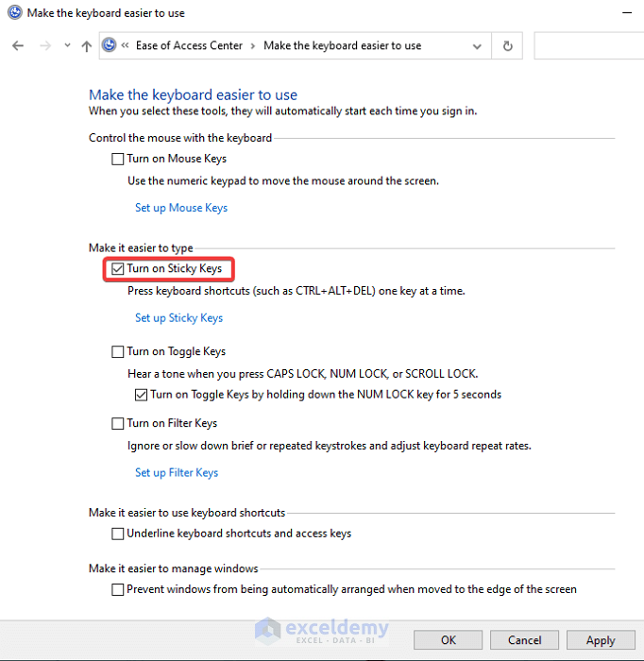Check Prevent windows from being automatically arranged
The height and width of the screenshot is (661, 644).
(118, 589)
